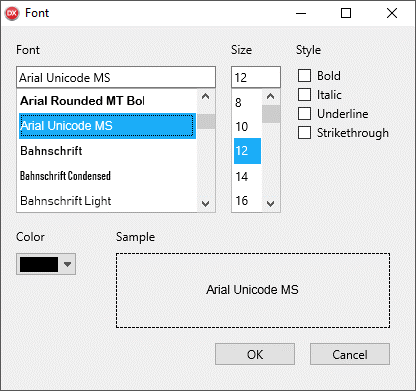Choose Bahnschrift Condensed font
Viewport: 416px width, 391px height.
(x=107, y=176)
